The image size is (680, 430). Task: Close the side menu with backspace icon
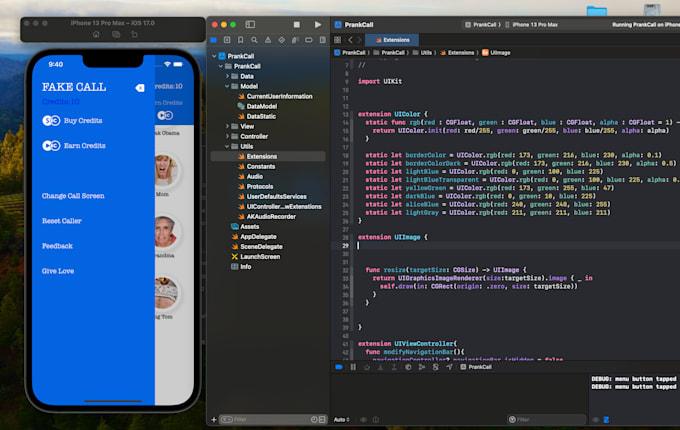point(139,88)
